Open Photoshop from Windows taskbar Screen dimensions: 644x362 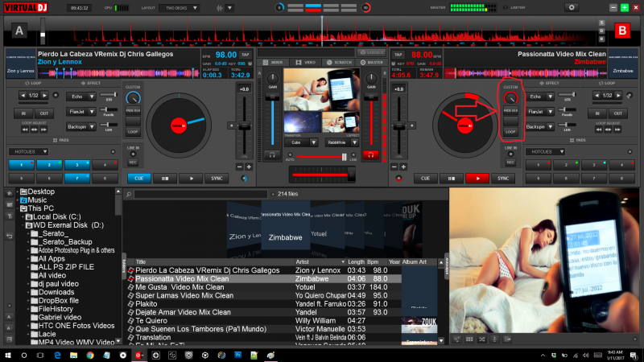(237, 355)
